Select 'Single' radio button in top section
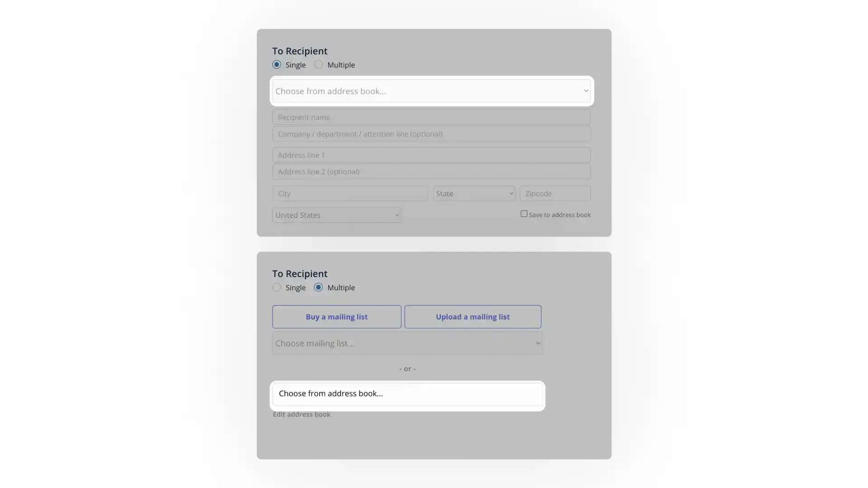The image size is (868, 488). click(x=276, y=64)
